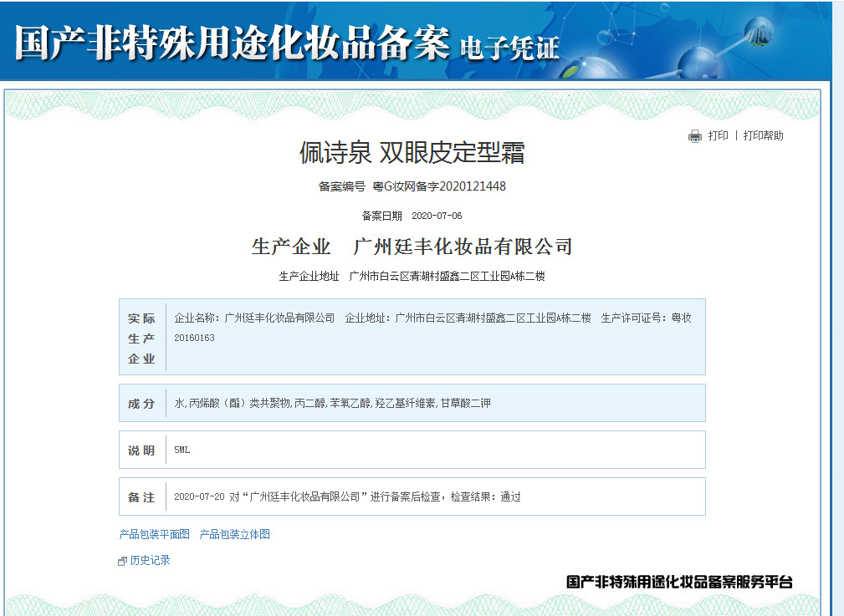Image resolution: width=844 pixels, height=616 pixels.
Task: Click the 备案服务平台 footer text
Action: pyautogui.click(x=679, y=583)
